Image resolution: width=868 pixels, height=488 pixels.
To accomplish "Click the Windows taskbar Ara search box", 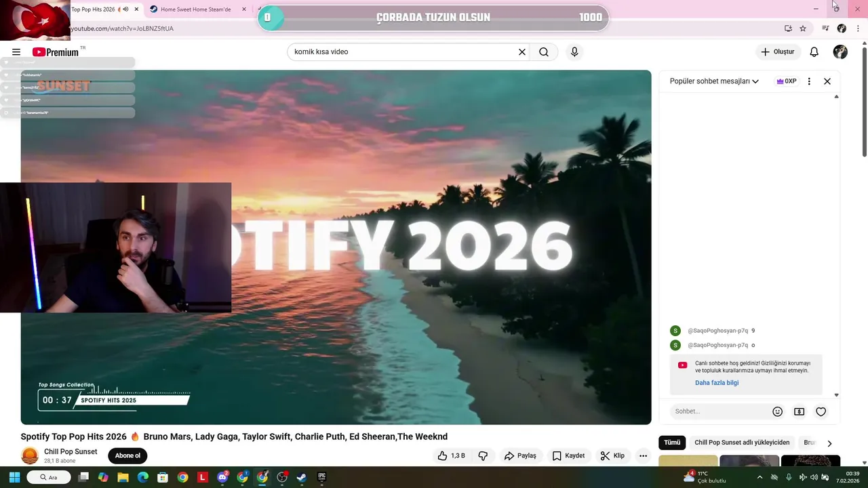I will pos(49,477).
